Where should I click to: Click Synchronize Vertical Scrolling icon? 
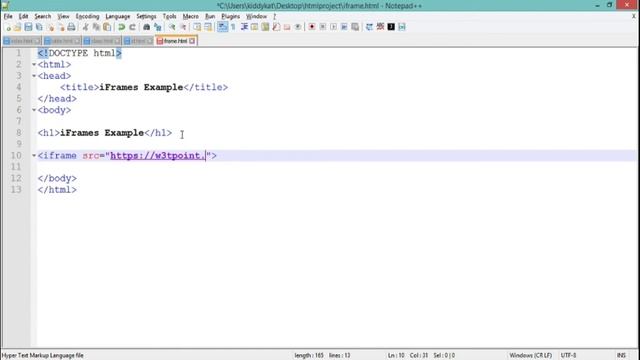tap(197, 27)
